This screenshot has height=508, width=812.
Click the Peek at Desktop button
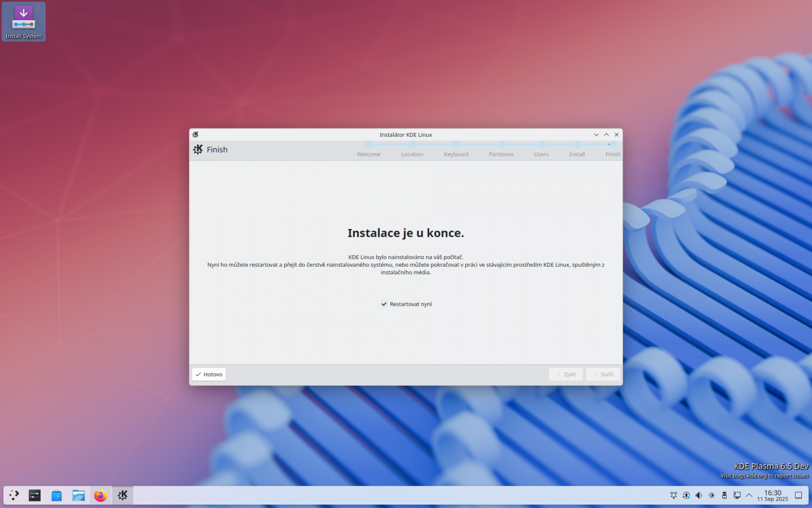tap(798, 495)
